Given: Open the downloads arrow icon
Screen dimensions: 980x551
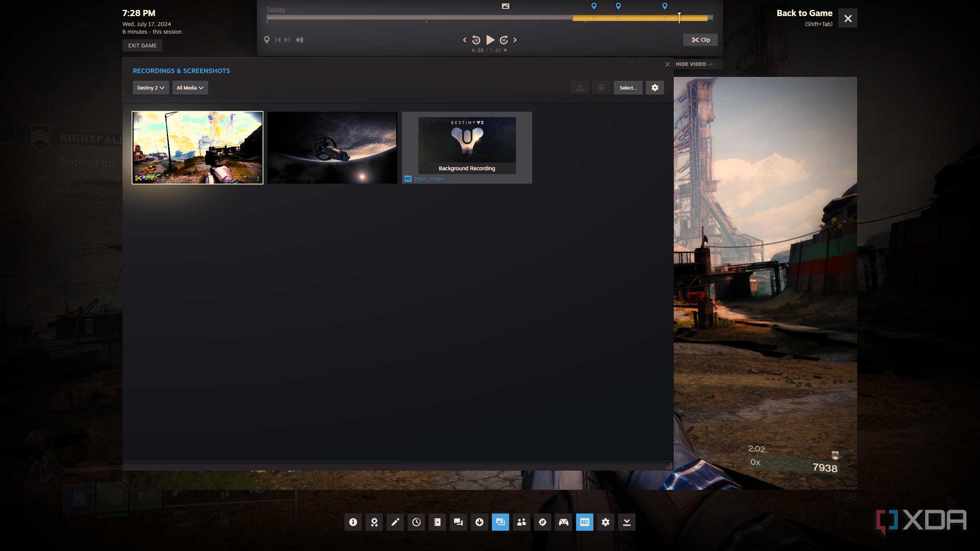Looking at the screenshot, I should pyautogui.click(x=479, y=522).
